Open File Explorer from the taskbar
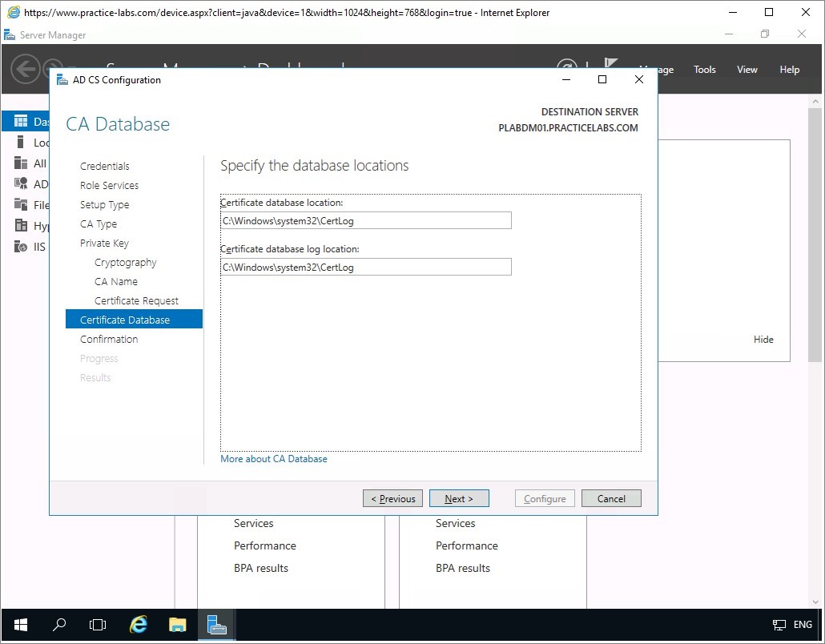The width and height of the screenshot is (825, 644). click(177, 625)
